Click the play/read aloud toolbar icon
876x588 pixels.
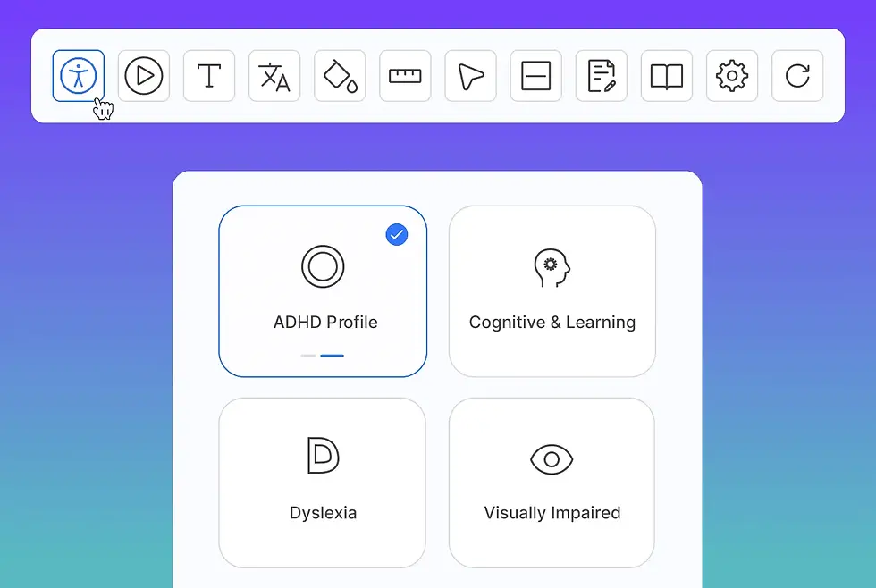144,76
